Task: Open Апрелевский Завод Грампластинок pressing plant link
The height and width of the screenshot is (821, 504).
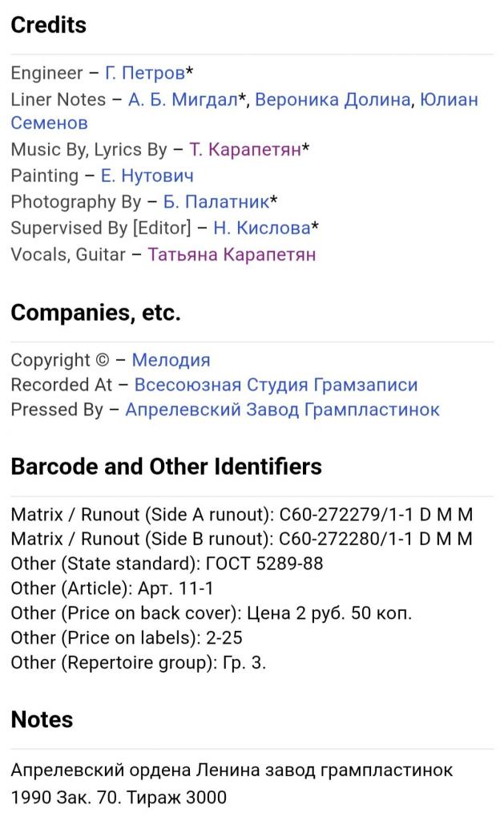Action: 282,410
